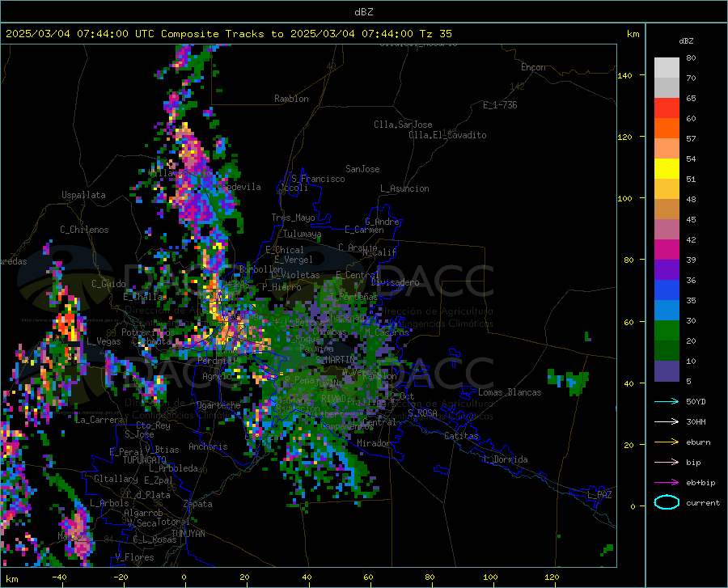Click the E_Carmen place label
728x588 pixels.
[x=364, y=229]
